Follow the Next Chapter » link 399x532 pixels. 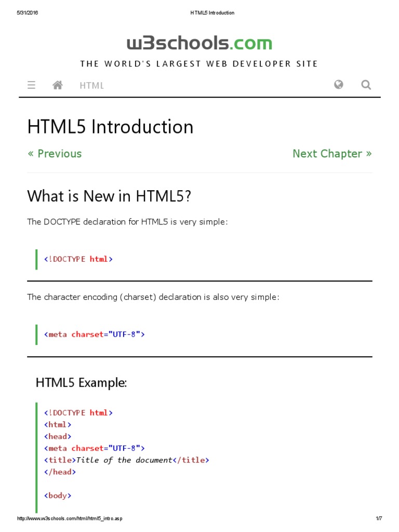[332, 154]
